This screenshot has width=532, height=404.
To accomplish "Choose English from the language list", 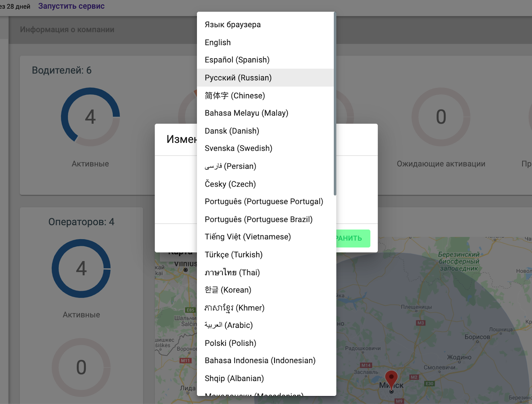I will (x=265, y=43).
